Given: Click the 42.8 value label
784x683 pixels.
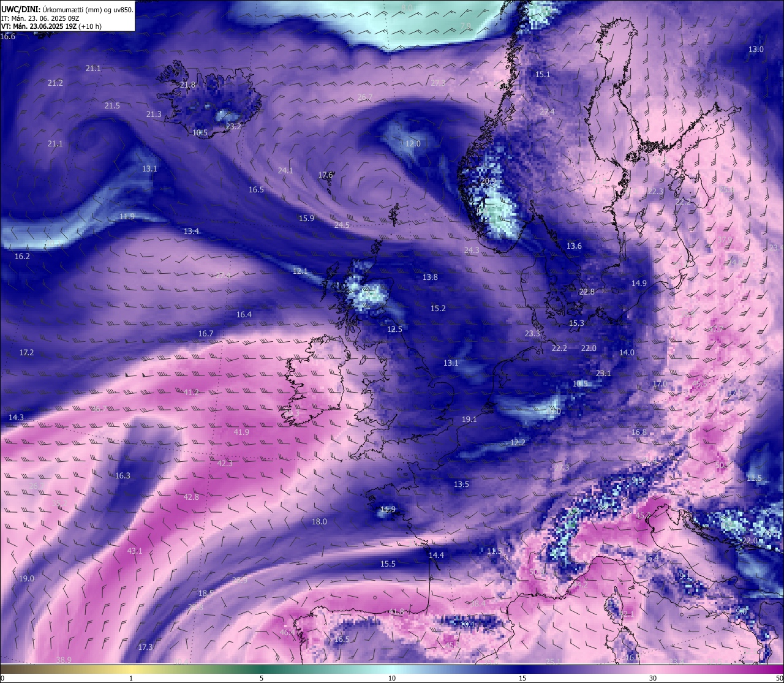Looking at the screenshot, I should (x=191, y=497).
